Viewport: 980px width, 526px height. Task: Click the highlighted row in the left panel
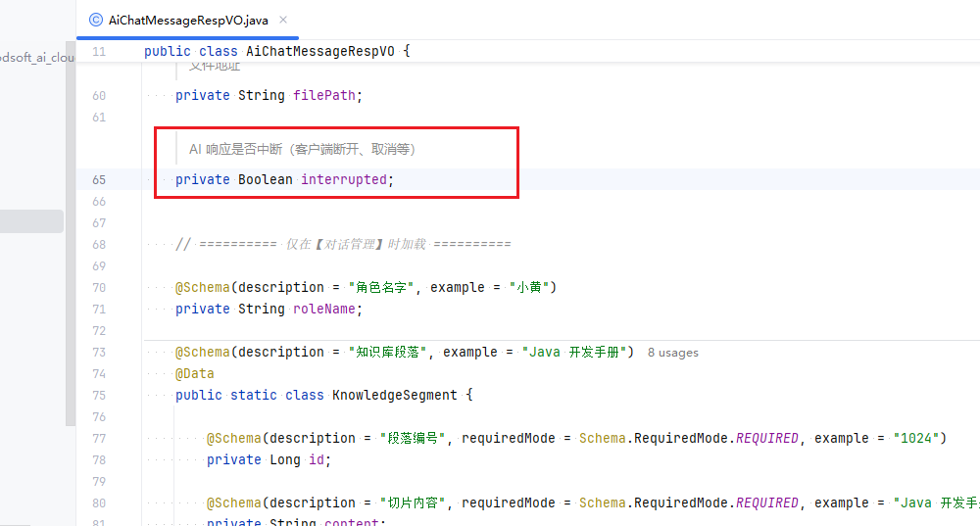tap(31, 221)
